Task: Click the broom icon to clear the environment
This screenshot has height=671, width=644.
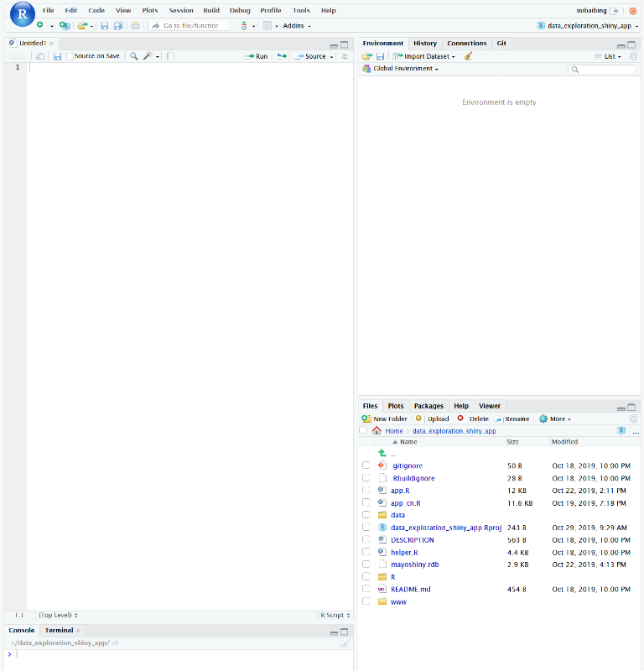Action: [x=468, y=56]
